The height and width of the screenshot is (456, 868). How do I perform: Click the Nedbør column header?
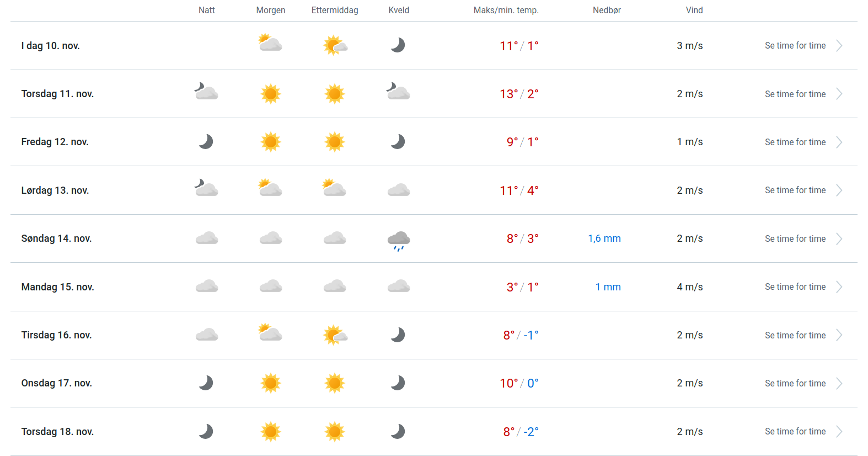(607, 10)
